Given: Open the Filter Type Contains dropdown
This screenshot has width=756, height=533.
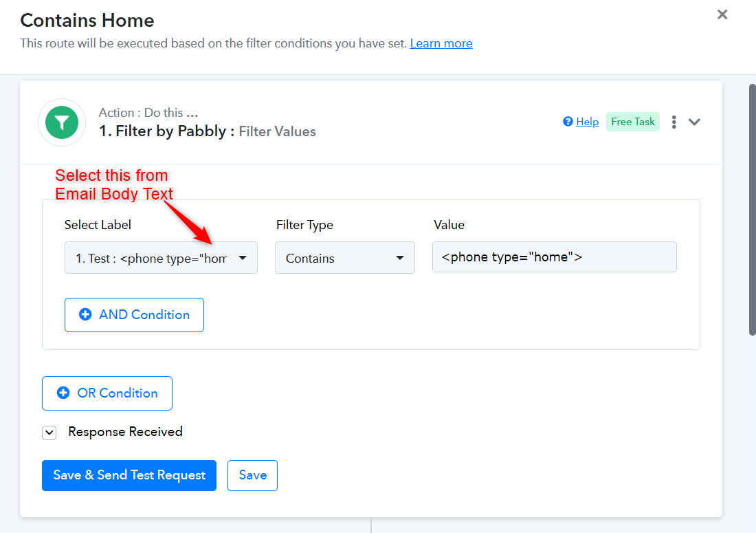Looking at the screenshot, I should tap(345, 258).
